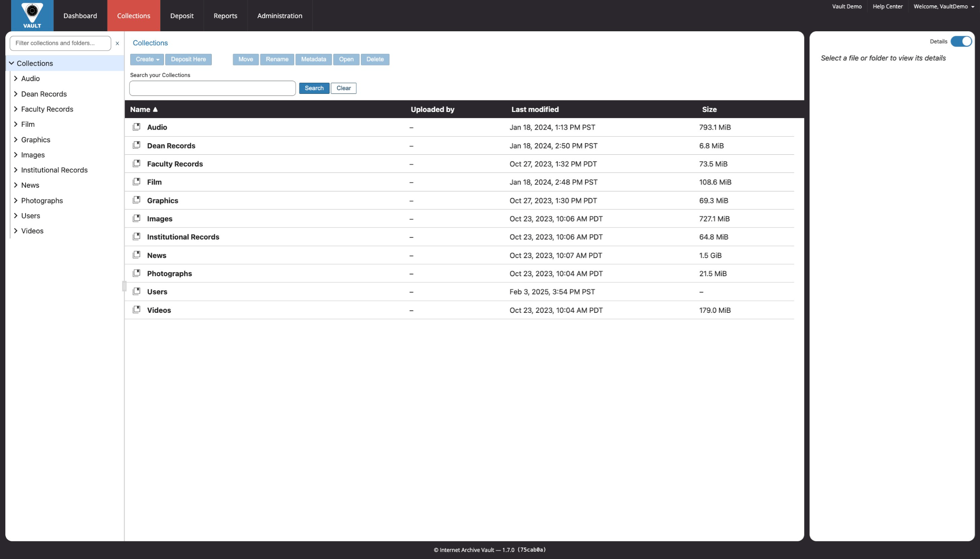Expand the Photographs tree node chevron

click(x=16, y=200)
